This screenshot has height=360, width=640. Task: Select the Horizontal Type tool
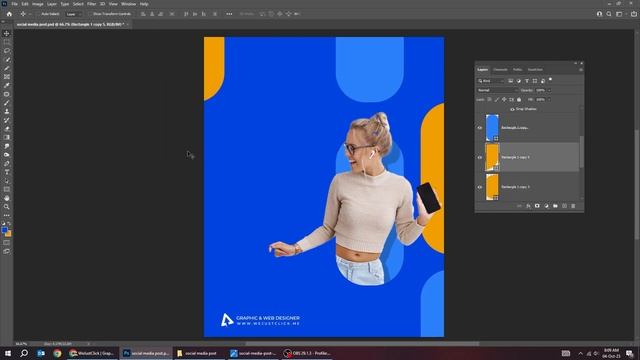click(x=7, y=172)
